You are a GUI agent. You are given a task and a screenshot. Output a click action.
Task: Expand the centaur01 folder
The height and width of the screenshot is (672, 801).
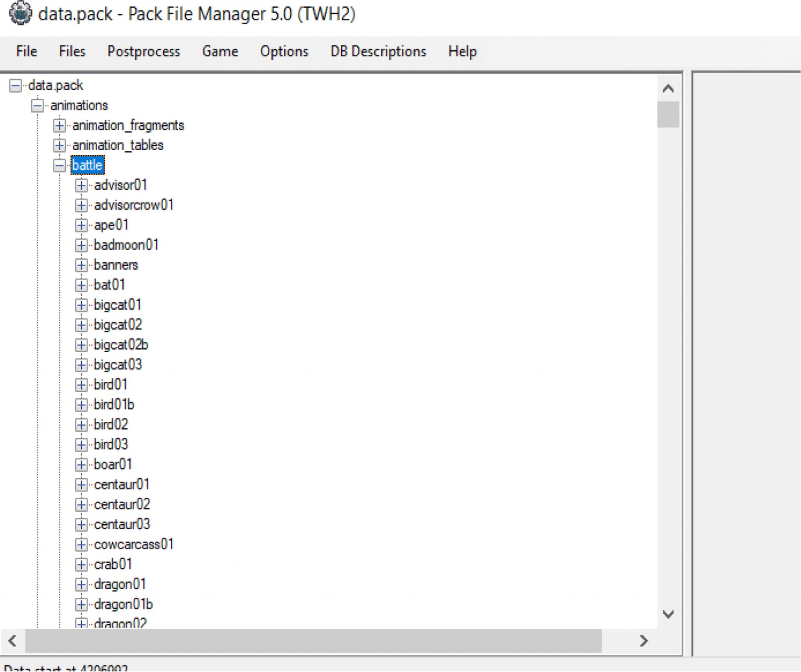click(x=81, y=485)
